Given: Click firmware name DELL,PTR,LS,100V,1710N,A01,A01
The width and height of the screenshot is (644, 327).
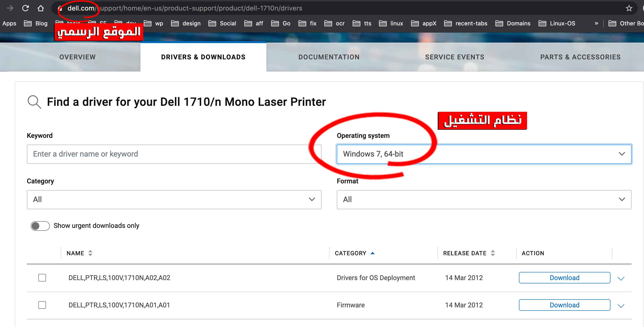Looking at the screenshot, I should tap(119, 305).
